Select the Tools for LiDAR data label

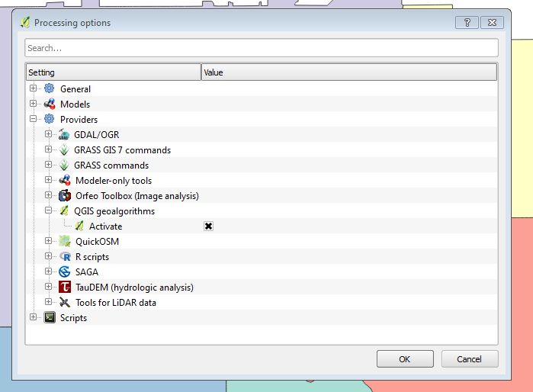click(x=116, y=303)
